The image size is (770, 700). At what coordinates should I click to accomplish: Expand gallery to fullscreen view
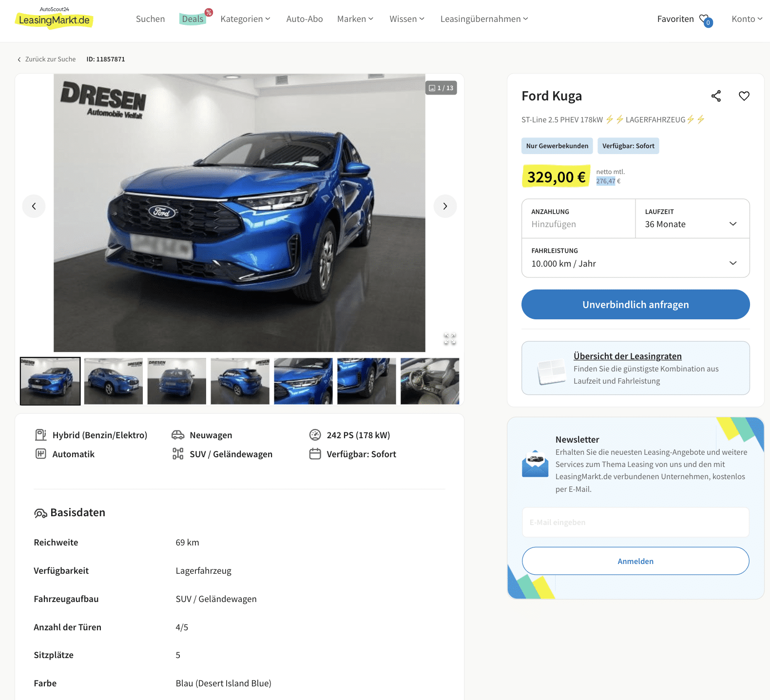point(450,339)
